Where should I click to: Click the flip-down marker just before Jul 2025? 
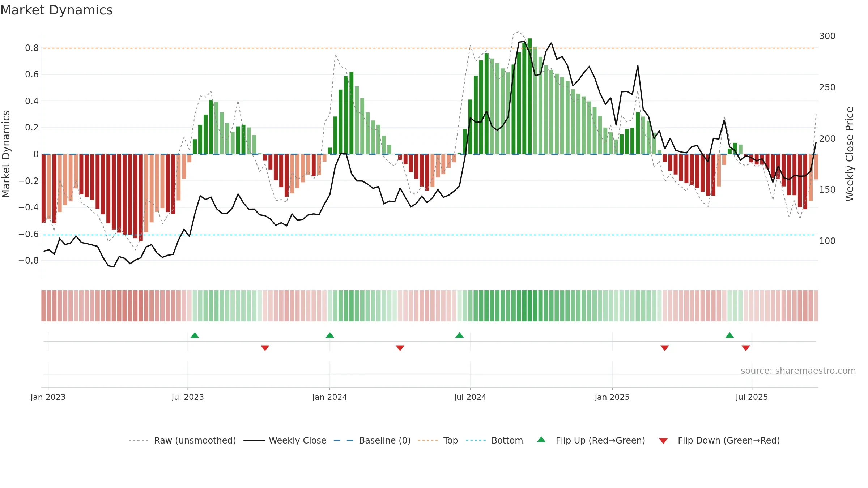[746, 348]
